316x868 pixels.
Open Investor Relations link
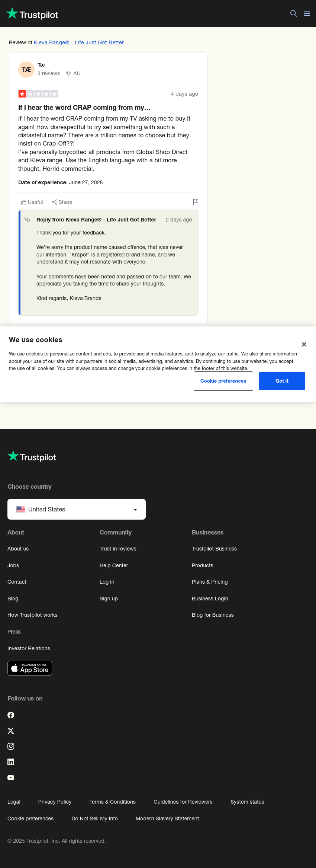pyautogui.click(x=29, y=648)
